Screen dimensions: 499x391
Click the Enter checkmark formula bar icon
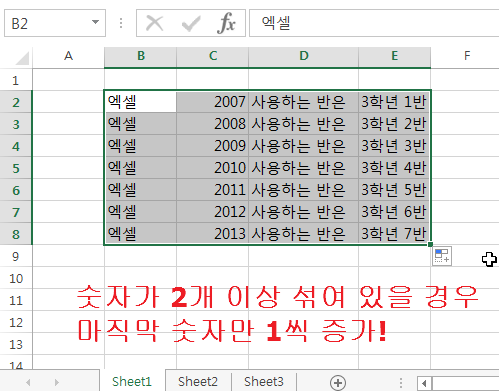point(191,24)
